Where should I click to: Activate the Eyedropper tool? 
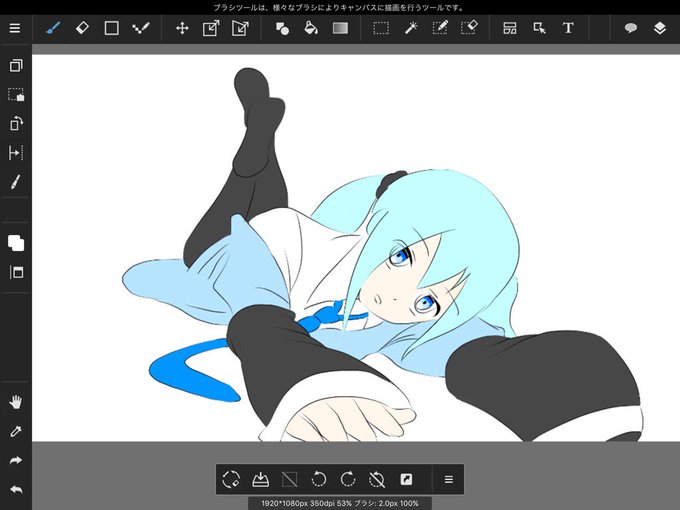click(x=16, y=431)
